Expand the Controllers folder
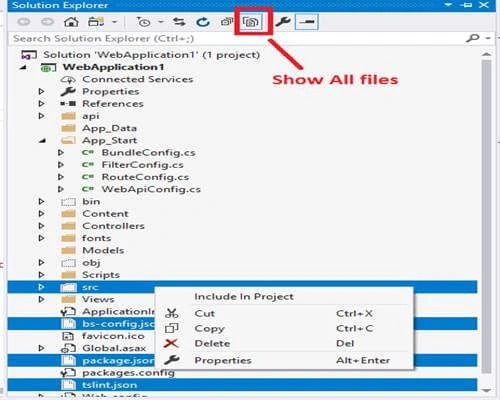This screenshot has height=400, width=500. coord(41,226)
